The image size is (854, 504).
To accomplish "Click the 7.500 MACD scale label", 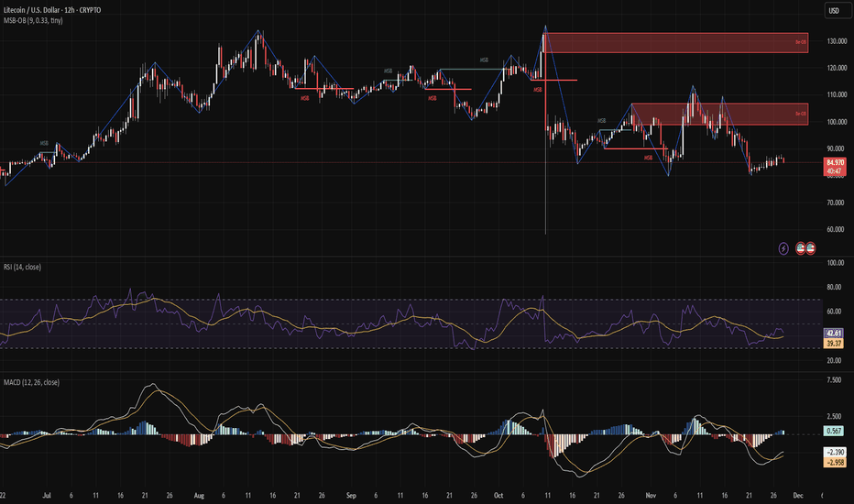I will (834, 378).
